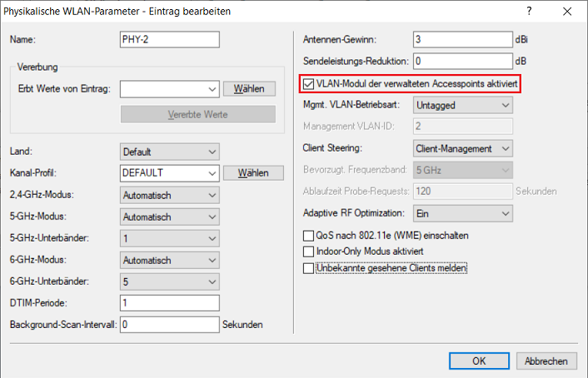Image resolution: width=588 pixels, height=378 pixels.
Task: Enable QoS nach 802.11e (WME) checkbox
Action: 310,236
